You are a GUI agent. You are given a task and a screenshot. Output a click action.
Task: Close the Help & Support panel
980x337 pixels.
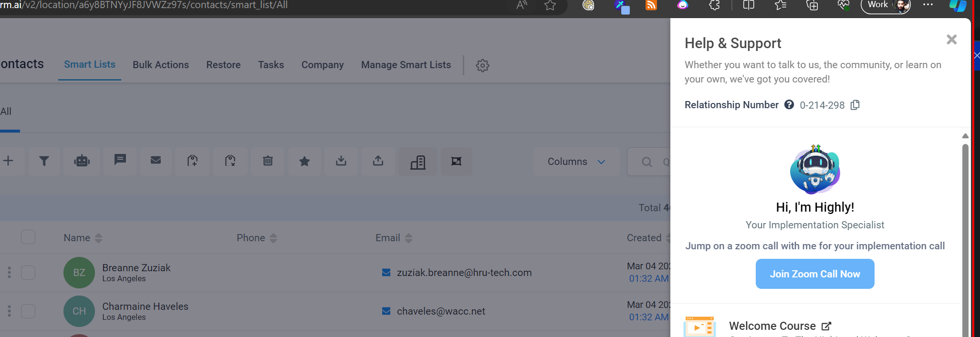pyautogui.click(x=951, y=40)
